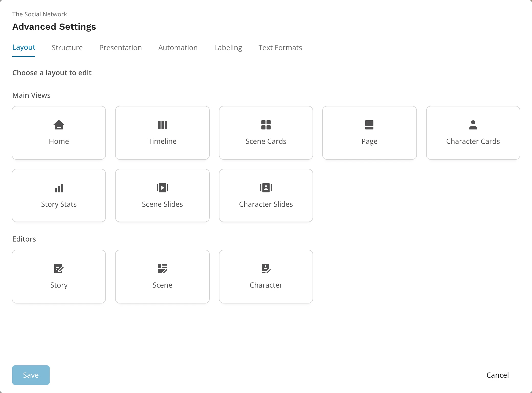This screenshot has height=393, width=532.
Task: Click the "Story" editor label text
Action: click(x=59, y=285)
